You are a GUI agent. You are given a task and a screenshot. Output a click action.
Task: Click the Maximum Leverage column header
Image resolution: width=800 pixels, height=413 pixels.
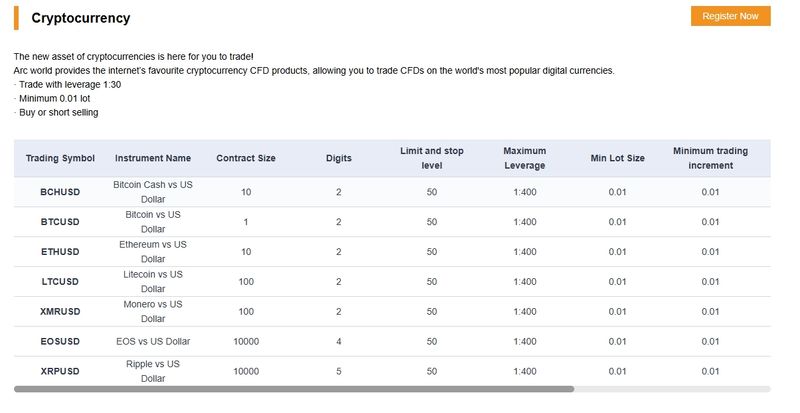pyautogui.click(x=524, y=158)
